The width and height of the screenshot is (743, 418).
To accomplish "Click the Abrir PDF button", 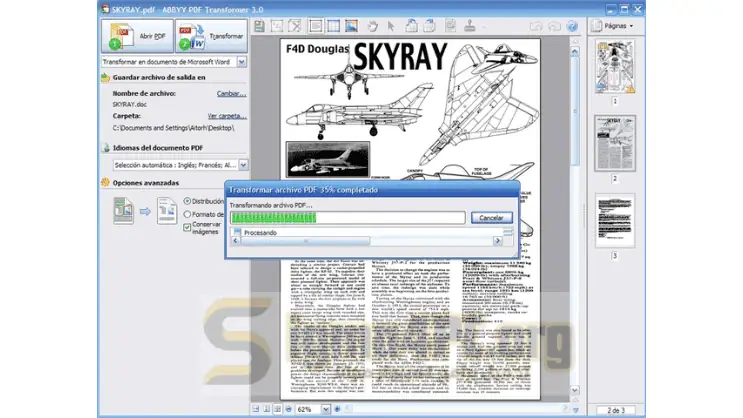I will [137, 36].
